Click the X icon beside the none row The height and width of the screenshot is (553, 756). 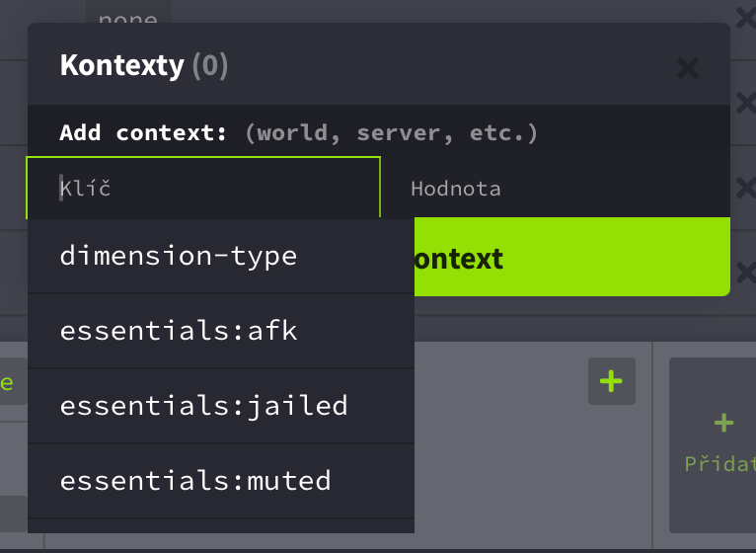tap(746, 16)
